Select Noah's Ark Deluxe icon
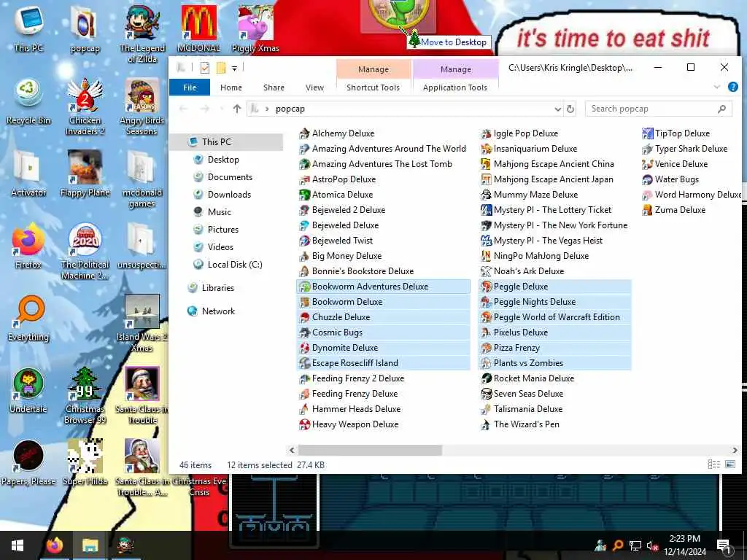 point(486,271)
